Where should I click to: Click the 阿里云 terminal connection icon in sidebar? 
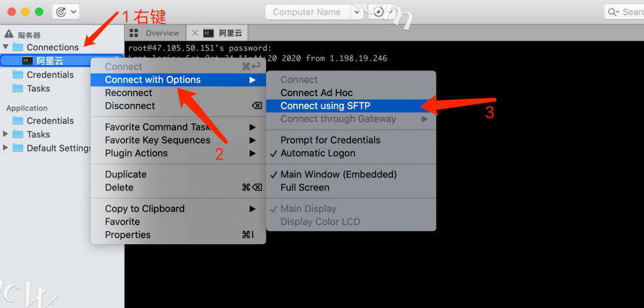tap(27, 61)
